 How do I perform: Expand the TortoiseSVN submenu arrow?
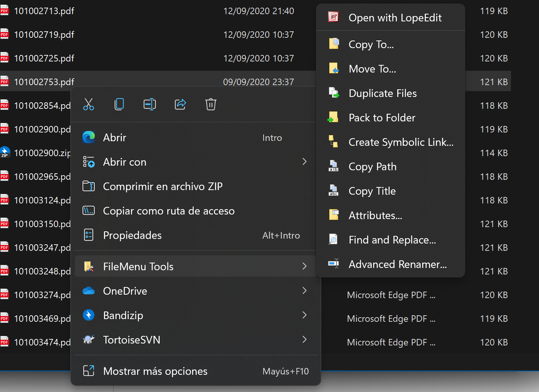304,340
